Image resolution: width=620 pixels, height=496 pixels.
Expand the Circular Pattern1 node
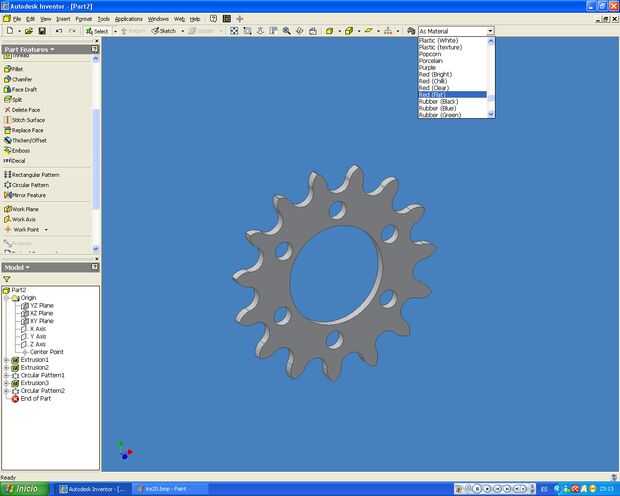(6, 375)
